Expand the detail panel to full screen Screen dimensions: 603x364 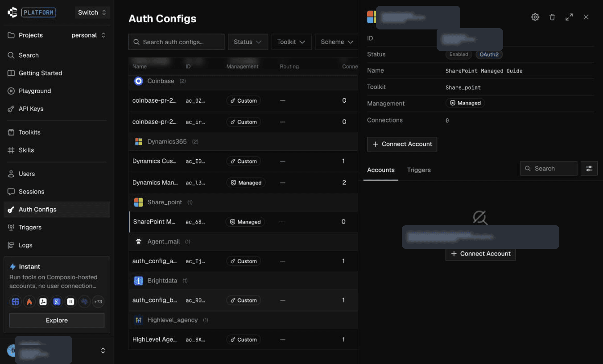[569, 17]
